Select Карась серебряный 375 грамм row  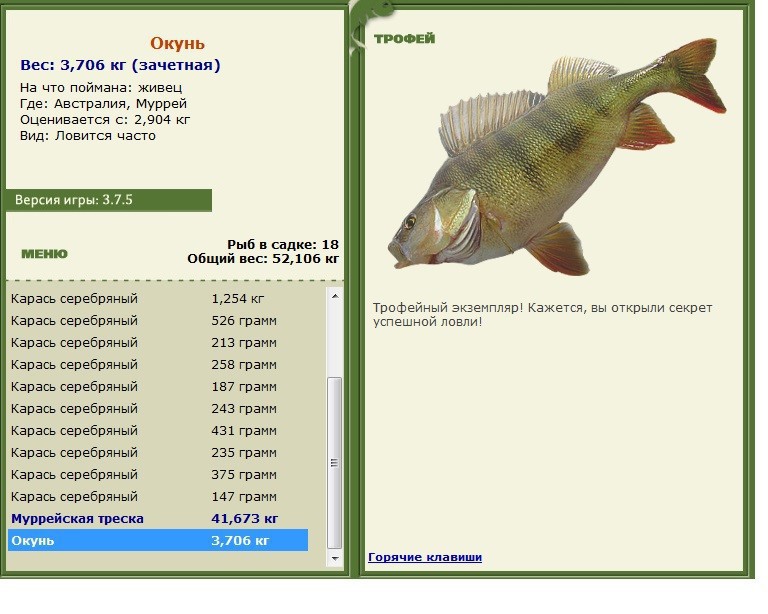[x=158, y=475]
